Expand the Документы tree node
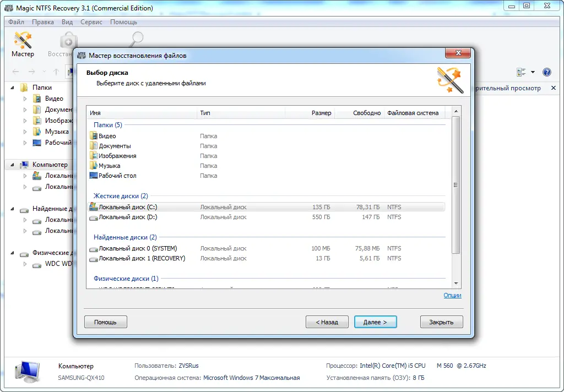This screenshot has height=392, width=564. (25, 110)
